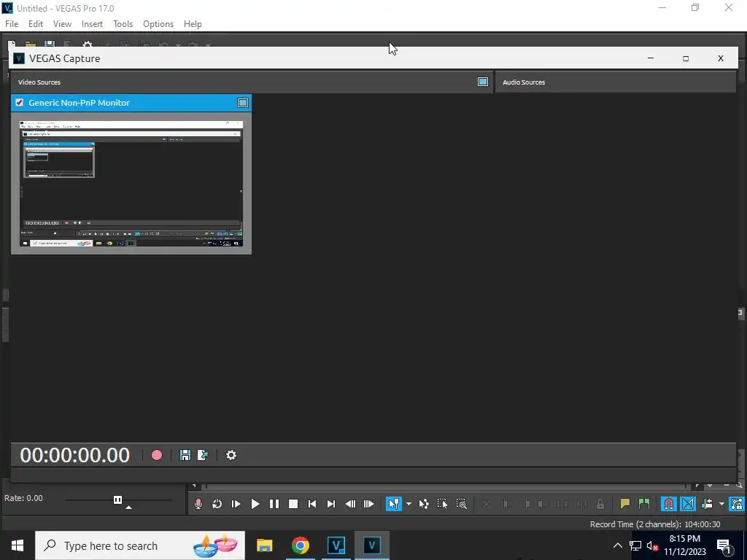747x560 pixels.
Task: Open the Options menu
Action: click(x=158, y=24)
